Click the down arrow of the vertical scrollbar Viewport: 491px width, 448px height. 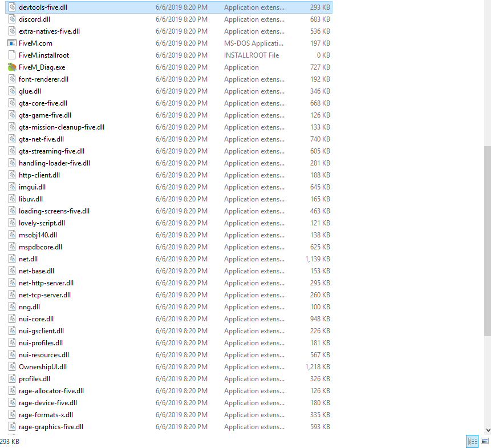point(488,430)
